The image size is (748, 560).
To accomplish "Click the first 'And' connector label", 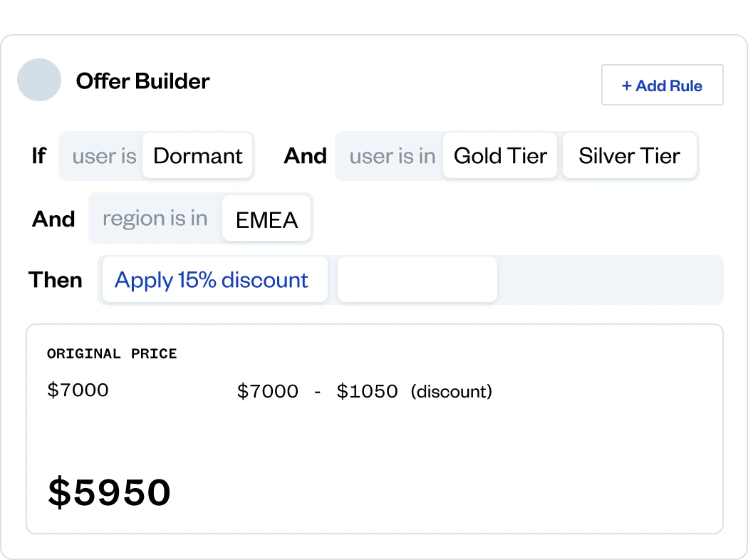I will [x=305, y=156].
